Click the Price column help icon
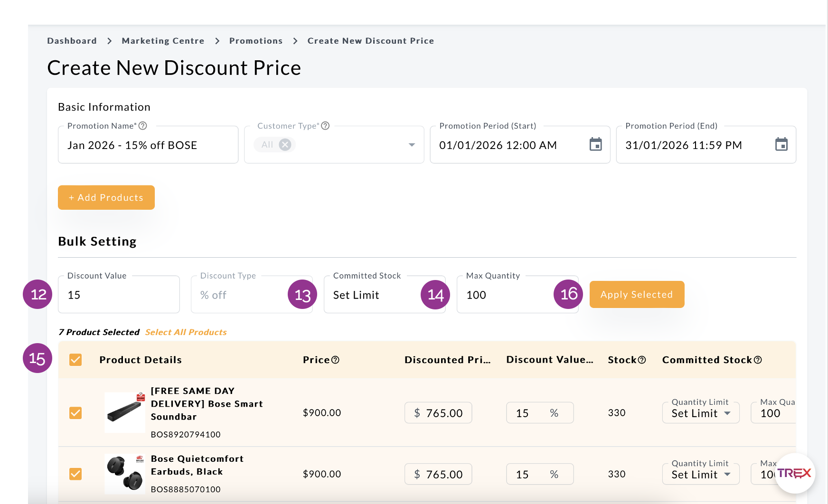The width and height of the screenshot is (828, 504). 335,360
